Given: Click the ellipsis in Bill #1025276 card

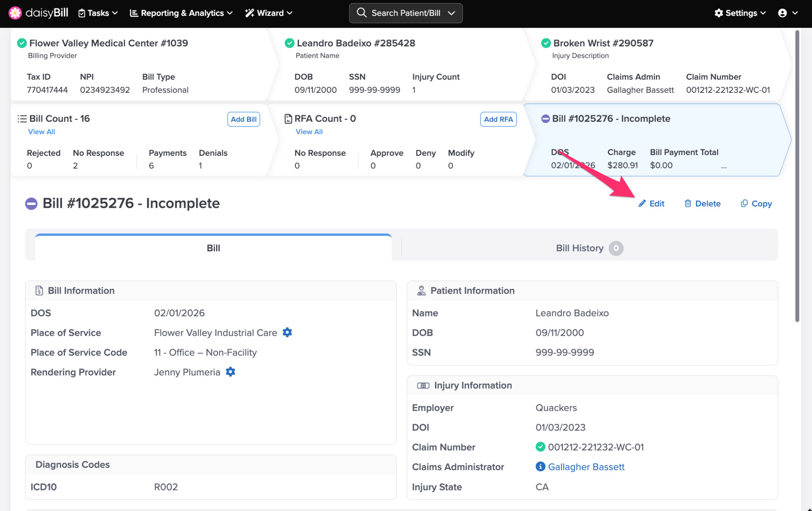Looking at the screenshot, I should 724,167.
